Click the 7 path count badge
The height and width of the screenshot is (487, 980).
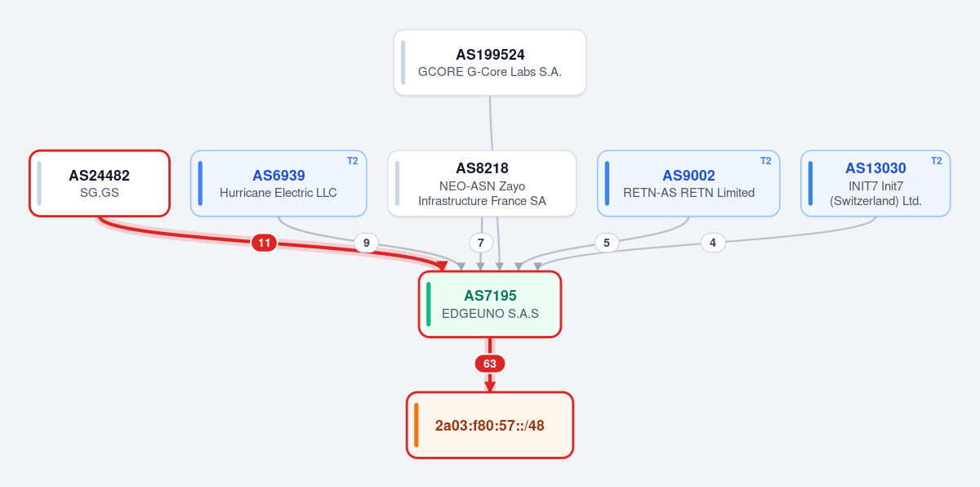(481, 243)
